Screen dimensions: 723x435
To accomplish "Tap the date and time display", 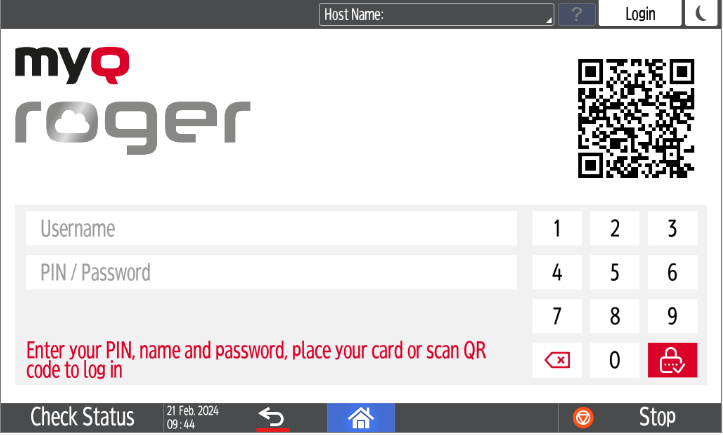I will tap(193, 417).
